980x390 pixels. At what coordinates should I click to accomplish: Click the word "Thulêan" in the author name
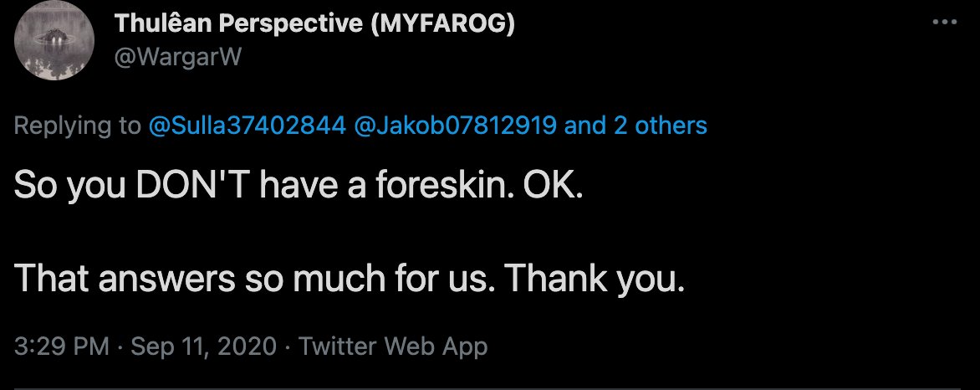pyautogui.click(x=154, y=26)
